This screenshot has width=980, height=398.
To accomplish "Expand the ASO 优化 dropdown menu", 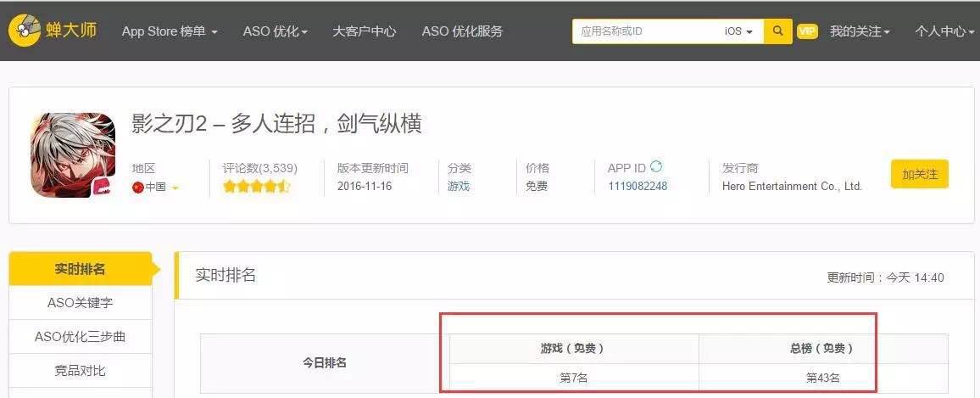I will [x=275, y=31].
